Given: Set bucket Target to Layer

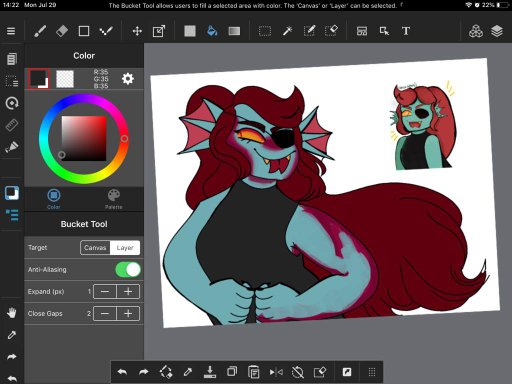Looking at the screenshot, I should [125, 248].
